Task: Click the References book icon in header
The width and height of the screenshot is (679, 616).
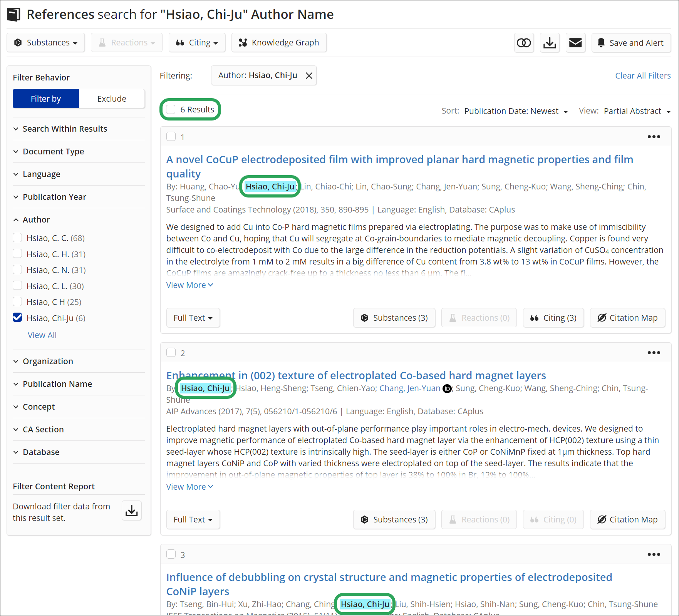Action: coord(14,15)
